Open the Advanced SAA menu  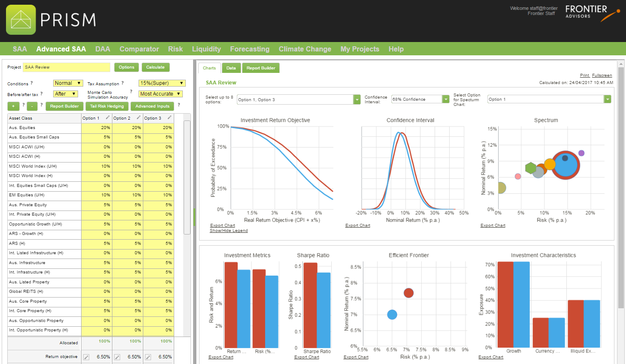pyautogui.click(x=61, y=49)
